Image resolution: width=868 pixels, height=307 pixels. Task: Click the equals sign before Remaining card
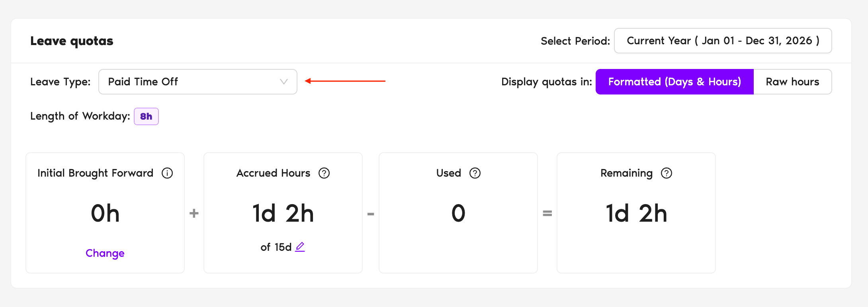547,213
